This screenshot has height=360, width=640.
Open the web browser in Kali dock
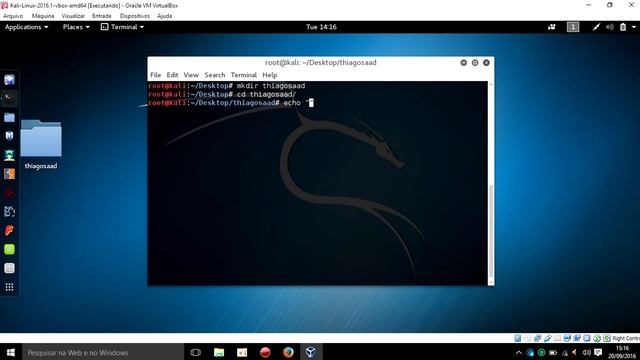pyautogui.click(x=9, y=79)
